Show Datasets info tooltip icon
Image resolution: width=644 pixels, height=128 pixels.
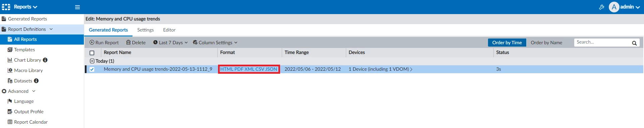point(36,81)
